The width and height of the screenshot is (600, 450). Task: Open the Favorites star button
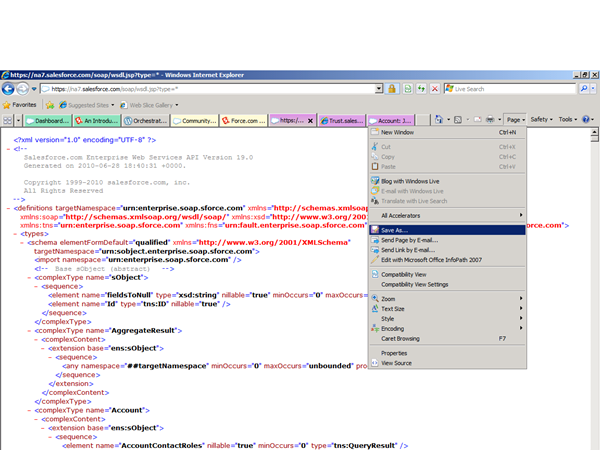(20, 105)
